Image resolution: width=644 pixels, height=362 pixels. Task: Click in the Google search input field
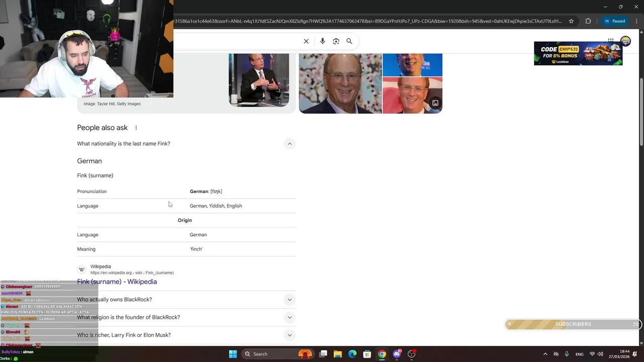236,41
